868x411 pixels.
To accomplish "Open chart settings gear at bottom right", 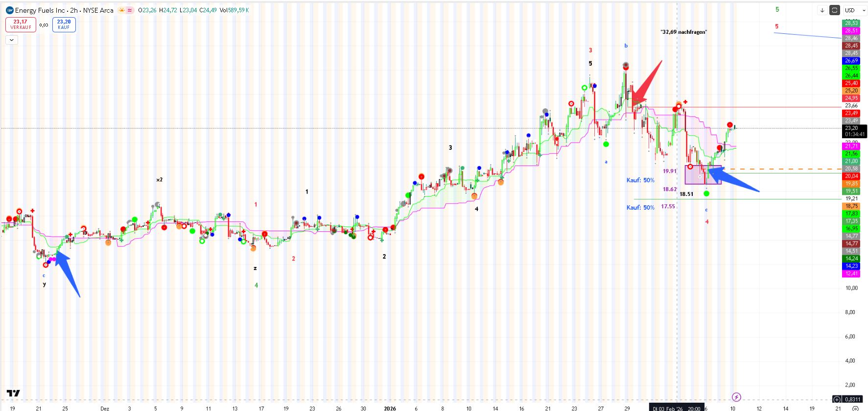I will tap(855, 408).
